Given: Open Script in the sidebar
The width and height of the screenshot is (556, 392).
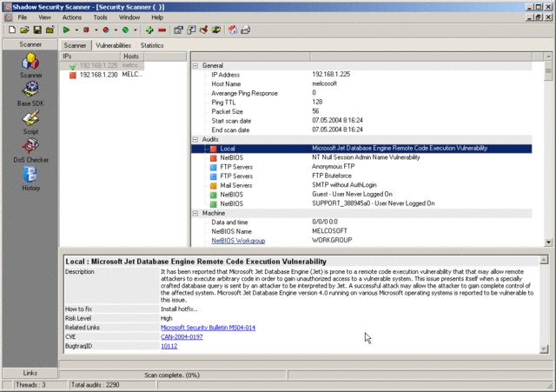Looking at the screenshot, I should pyautogui.click(x=31, y=123).
